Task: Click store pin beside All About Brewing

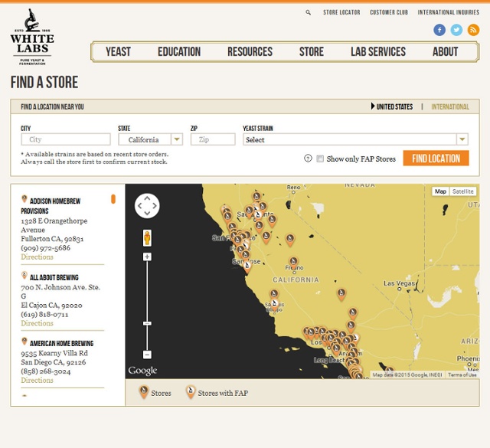Action: point(24,276)
